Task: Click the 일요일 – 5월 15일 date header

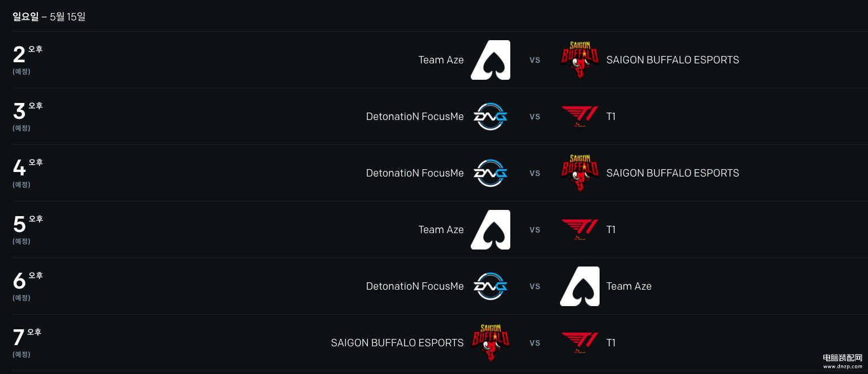Action: tap(49, 16)
